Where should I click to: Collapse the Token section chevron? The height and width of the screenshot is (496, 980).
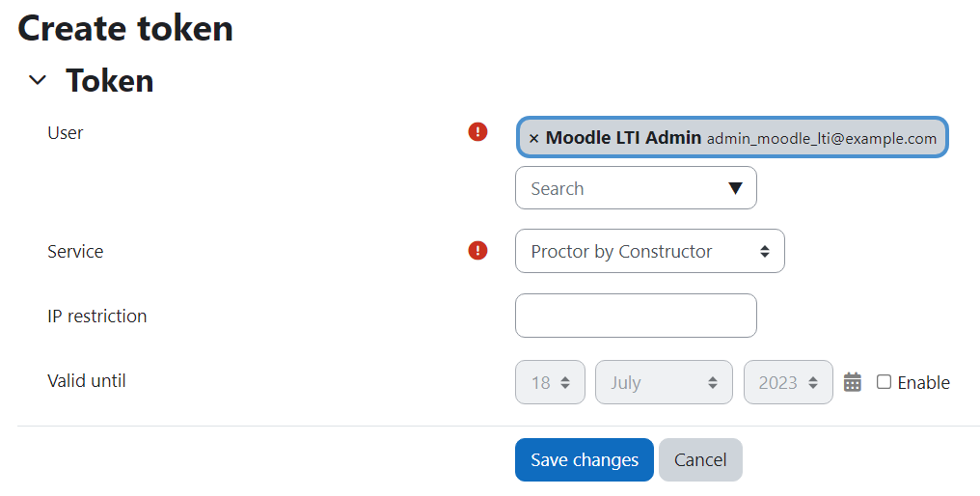(38, 81)
